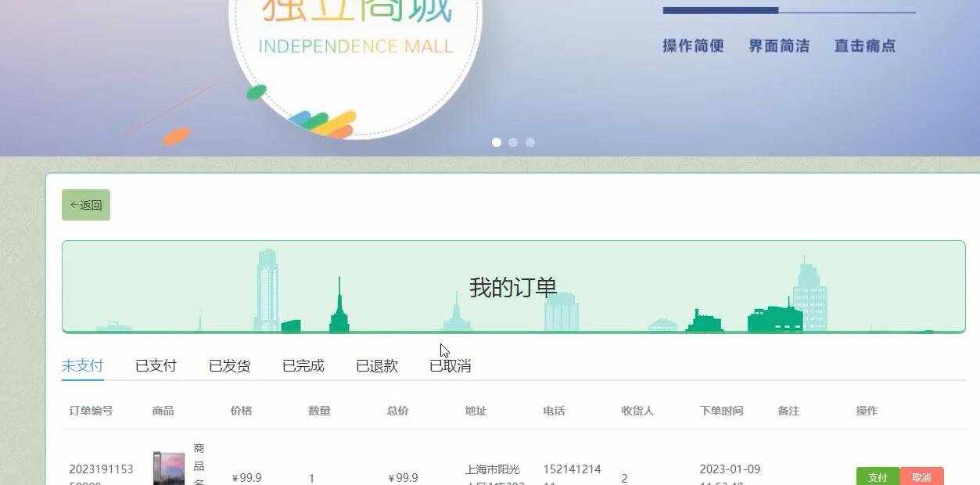
Task: Click the 下单时间 column header
Action: point(720,410)
